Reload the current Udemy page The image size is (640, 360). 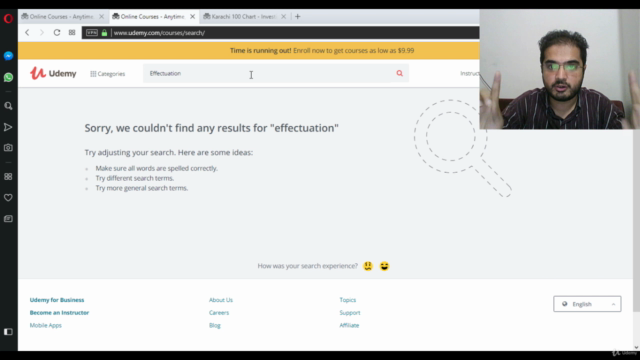pos(57,33)
